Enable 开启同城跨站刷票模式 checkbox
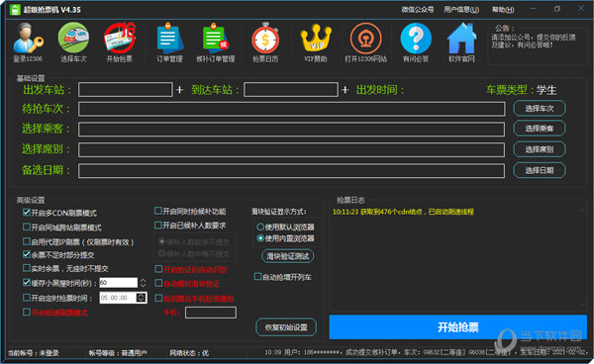The image size is (594, 364). 27,227
